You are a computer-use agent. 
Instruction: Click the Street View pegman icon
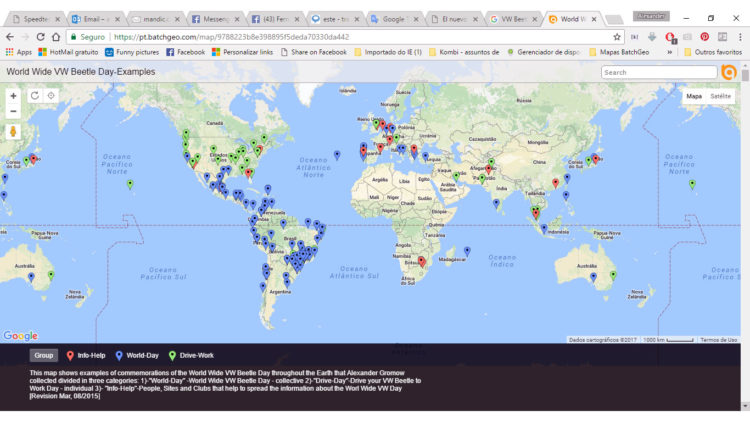tap(13, 132)
